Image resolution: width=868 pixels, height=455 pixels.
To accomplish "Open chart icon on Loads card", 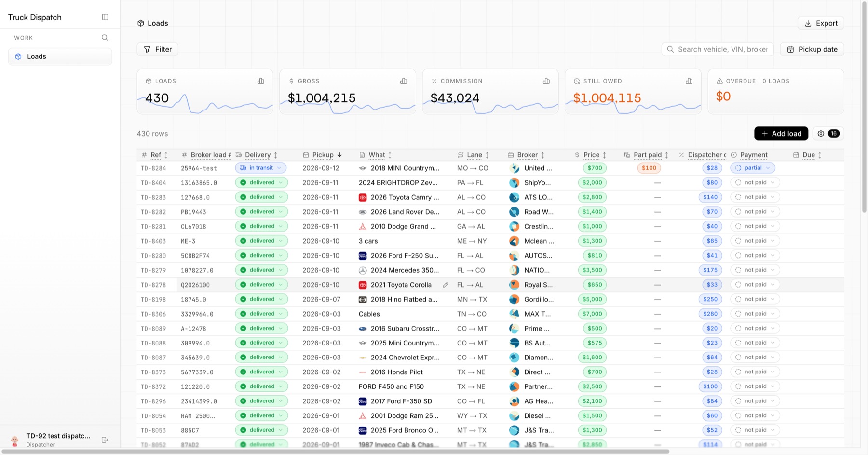I will point(261,81).
